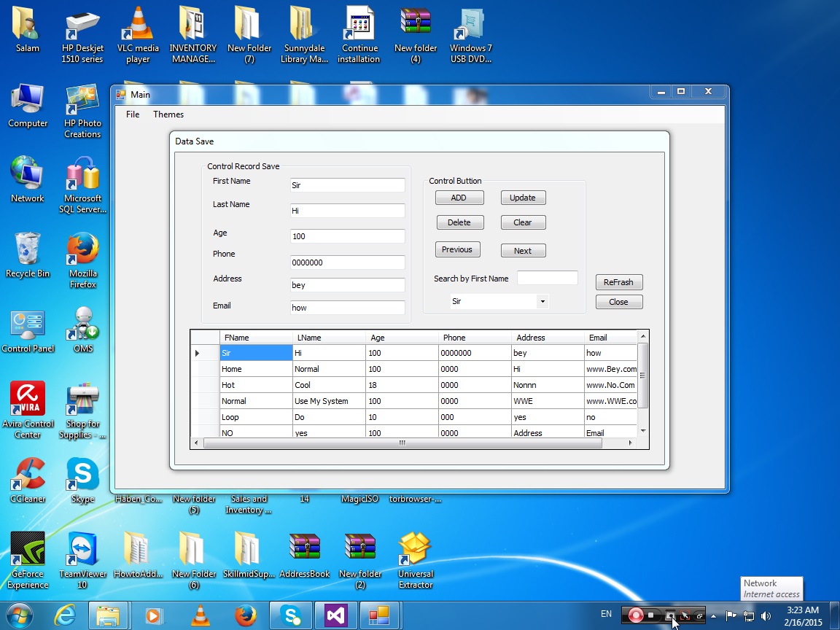Show hidden system tray icons arrow
The height and width of the screenshot is (630, 840).
click(x=713, y=615)
